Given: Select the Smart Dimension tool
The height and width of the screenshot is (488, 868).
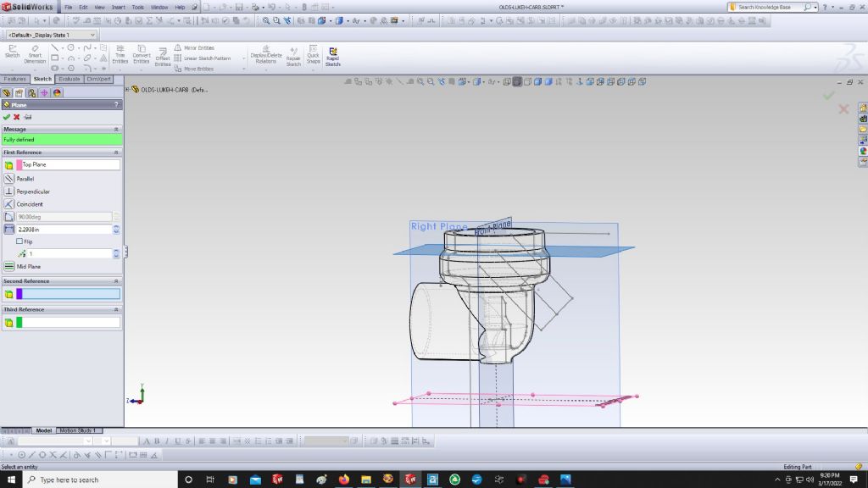Looking at the screenshot, I should point(35,54).
